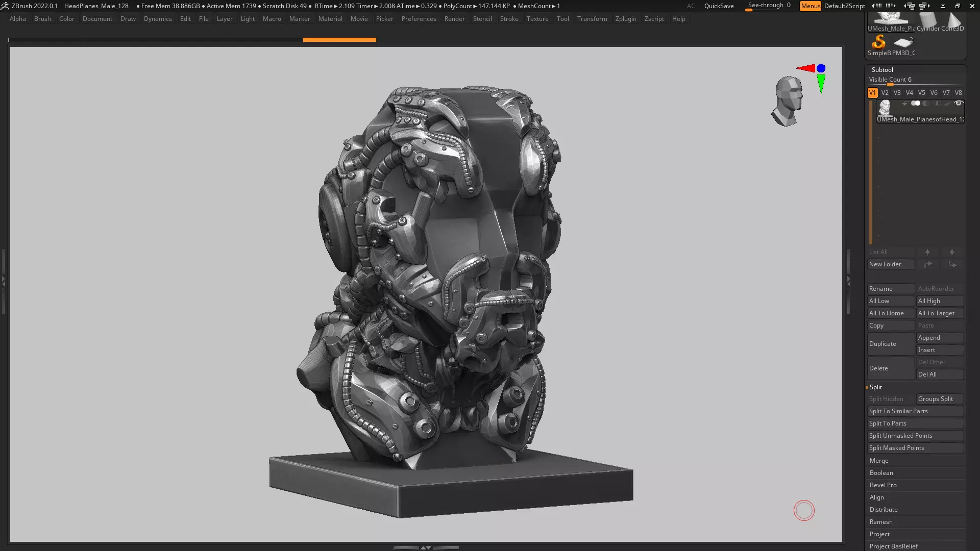The height and width of the screenshot is (551, 980).
Task: Click previous UI layout striped arrow icon
Action: (x=877, y=6)
